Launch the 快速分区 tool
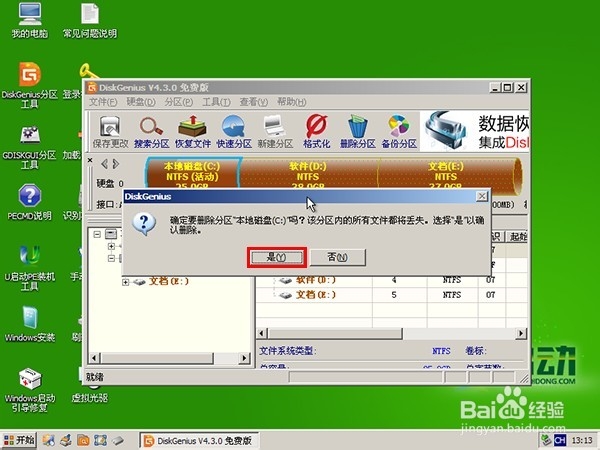Viewport: 600px width, 450px height. [x=234, y=132]
